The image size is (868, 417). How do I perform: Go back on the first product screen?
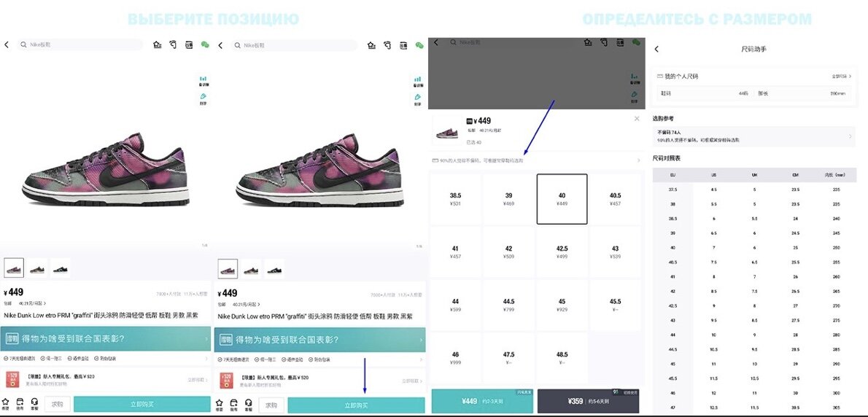pos(7,44)
